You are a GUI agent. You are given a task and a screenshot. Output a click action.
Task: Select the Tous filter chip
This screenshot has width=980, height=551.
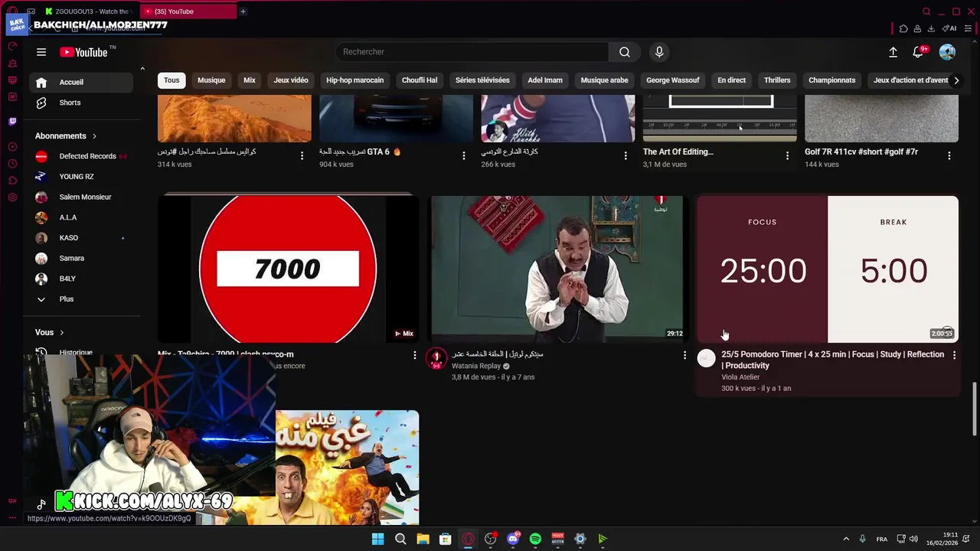(x=171, y=80)
